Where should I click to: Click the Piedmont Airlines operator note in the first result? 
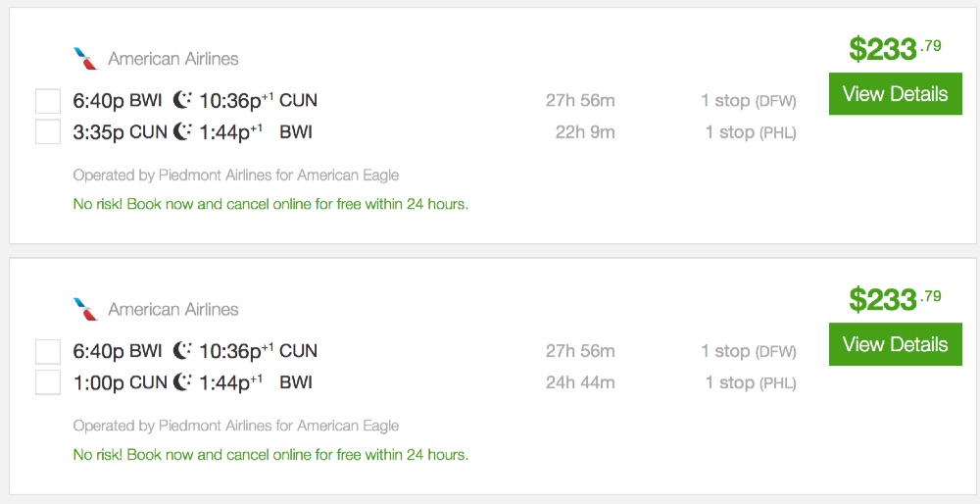click(235, 176)
